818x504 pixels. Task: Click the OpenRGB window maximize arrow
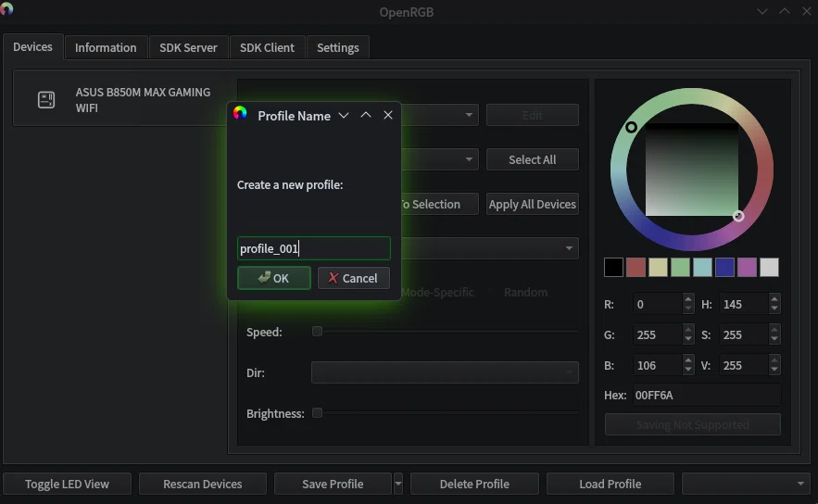tap(784, 11)
